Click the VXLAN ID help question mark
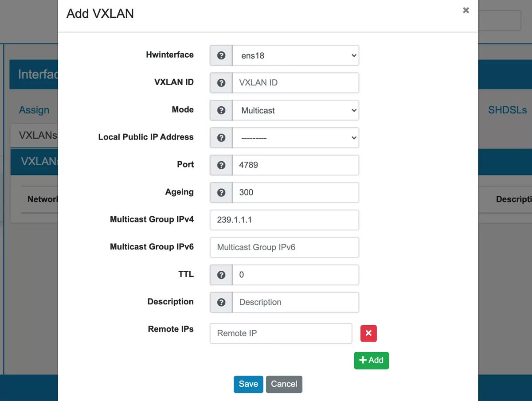Screen dimensions: 532x401 (x=221, y=82)
